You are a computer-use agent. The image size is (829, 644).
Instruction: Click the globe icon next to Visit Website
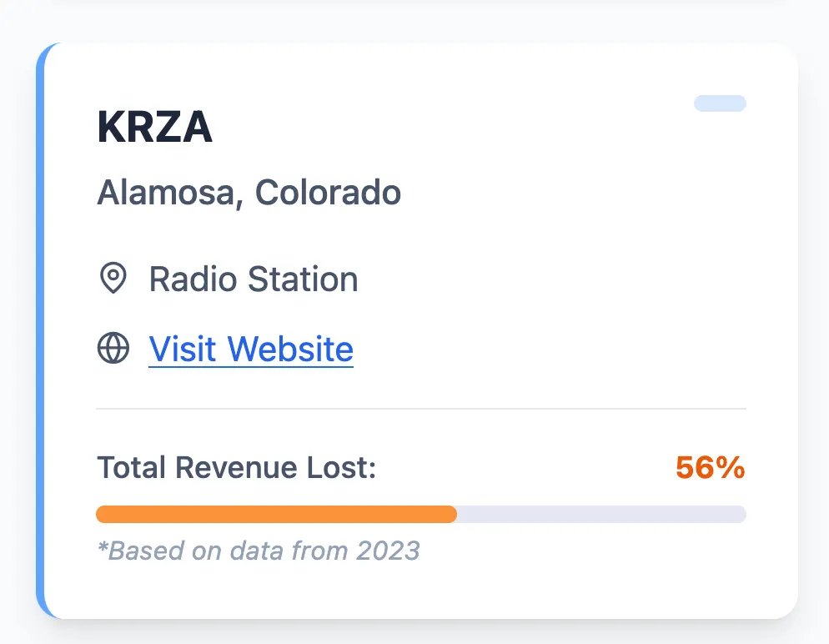tap(113, 348)
